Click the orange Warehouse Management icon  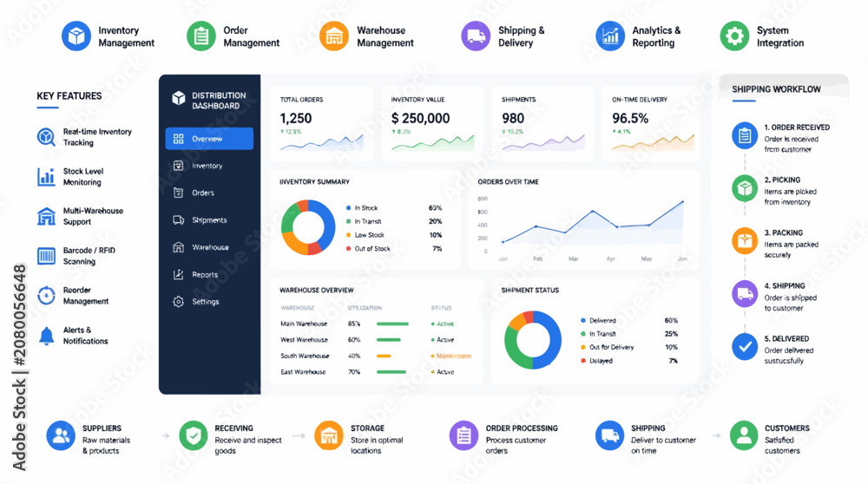coord(334,36)
